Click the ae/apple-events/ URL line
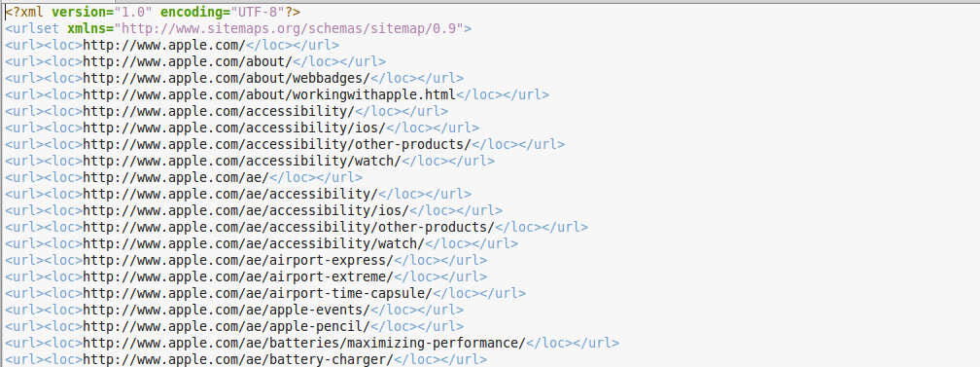The image size is (980, 367). coord(234,310)
